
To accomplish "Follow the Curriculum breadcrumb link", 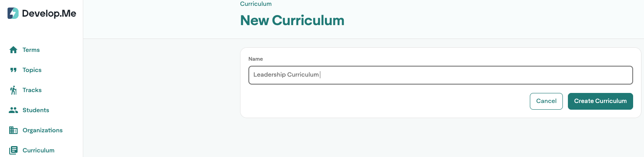I will 256,4.
